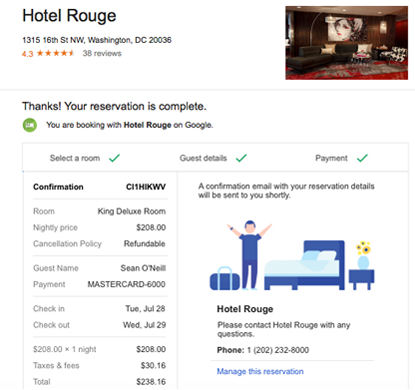
Task: Open the Manage this reservation link
Action: coord(260,371)
